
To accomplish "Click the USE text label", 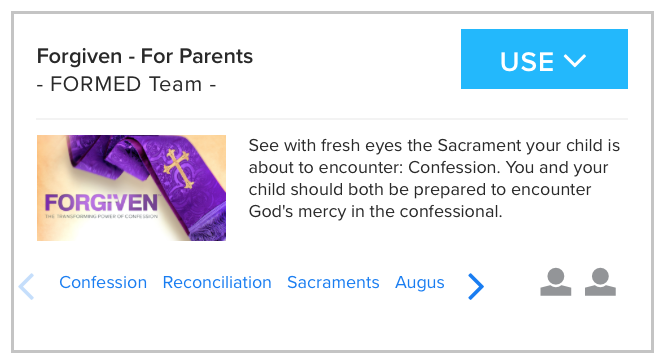I will 527,61.
